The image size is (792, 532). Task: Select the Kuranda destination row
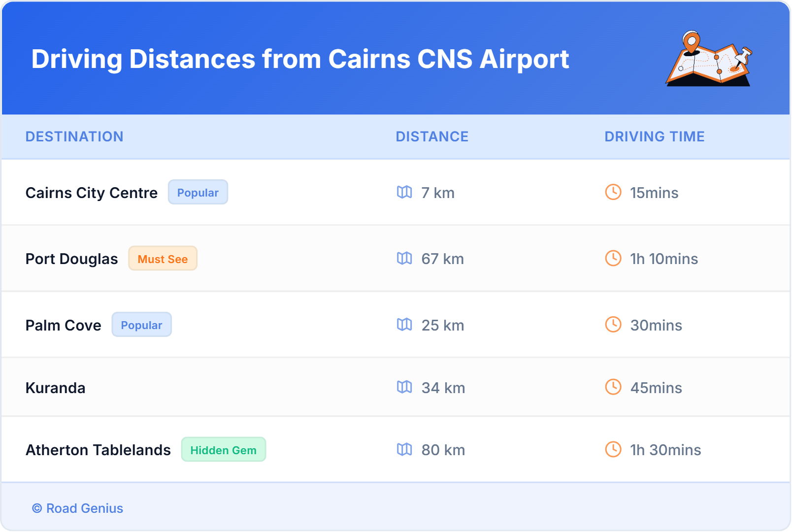pos(56,388)
